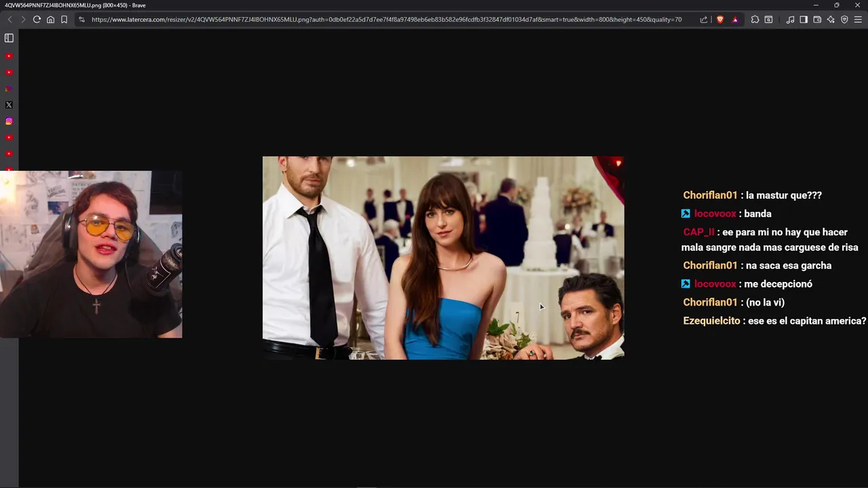This screenshot has width=868, height=488.
Task: Open the Brave Shields lion icon
Action: tap(720, 20)
